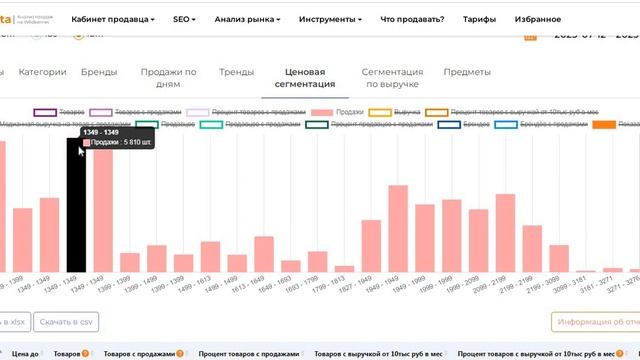The image size is (640, 360).
Task: Sort by Процент товаров с продажами header
Action: (249, 354)
